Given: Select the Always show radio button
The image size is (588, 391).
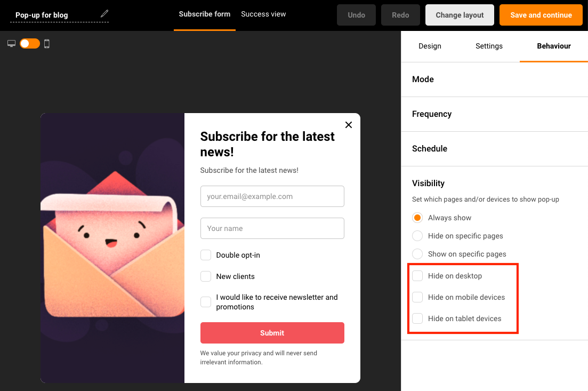Looking at the screenshot, I should click(x=418, y=218).
